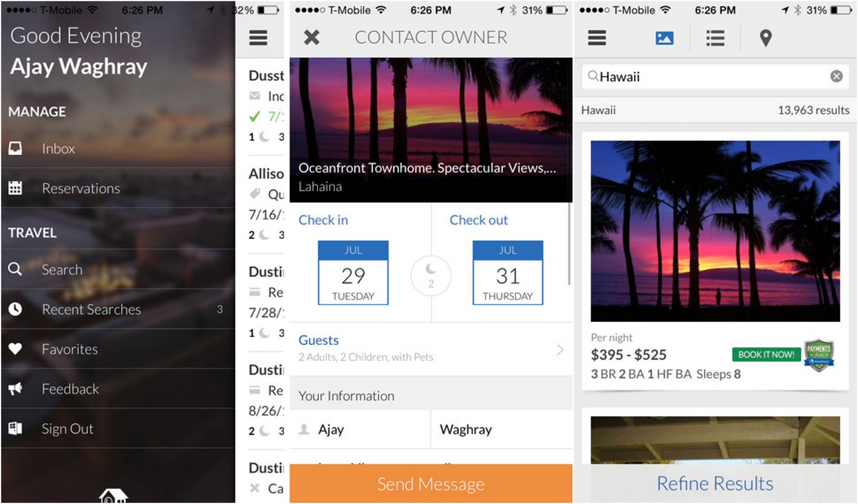Tap the Payments protection badge
This screenshot has height=504, width=858.
click(x=819, y=355)
